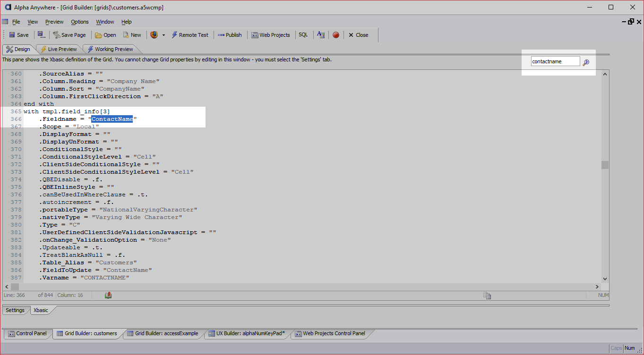Open the Options menu
644x355 pixels.
pos(80,22)
